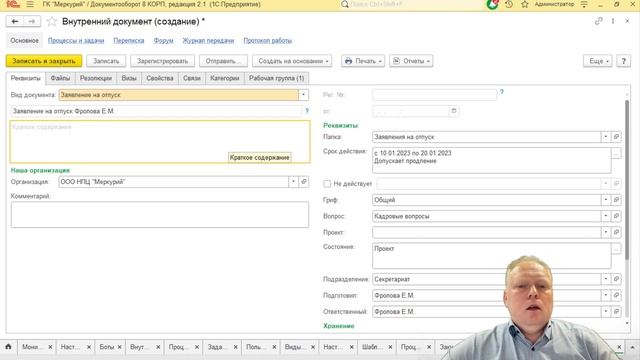This screenshot has width=640, height=360.
Task: Open Подразделение record with open icon
Action: point(616,279)
